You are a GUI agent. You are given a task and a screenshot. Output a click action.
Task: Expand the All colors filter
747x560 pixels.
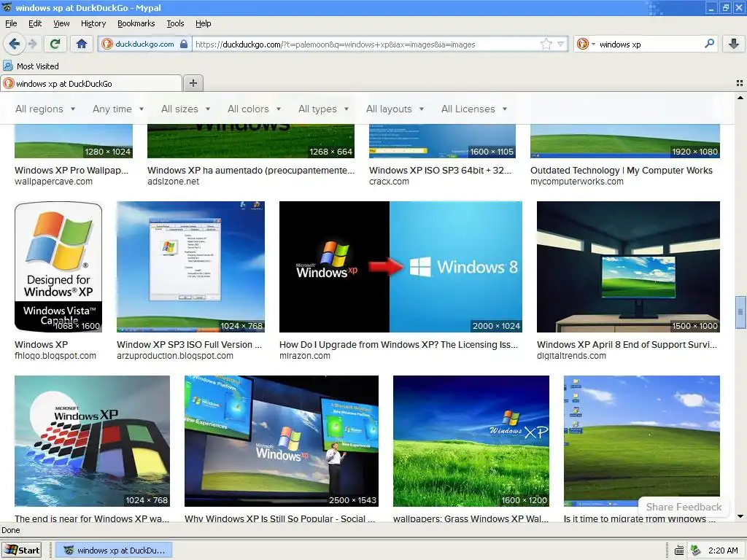[x=255, y=109]
